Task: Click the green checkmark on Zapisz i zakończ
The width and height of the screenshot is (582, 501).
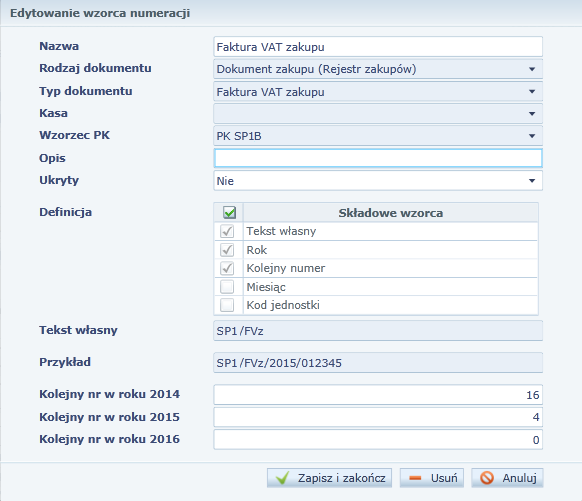Action: click(282, 478)
